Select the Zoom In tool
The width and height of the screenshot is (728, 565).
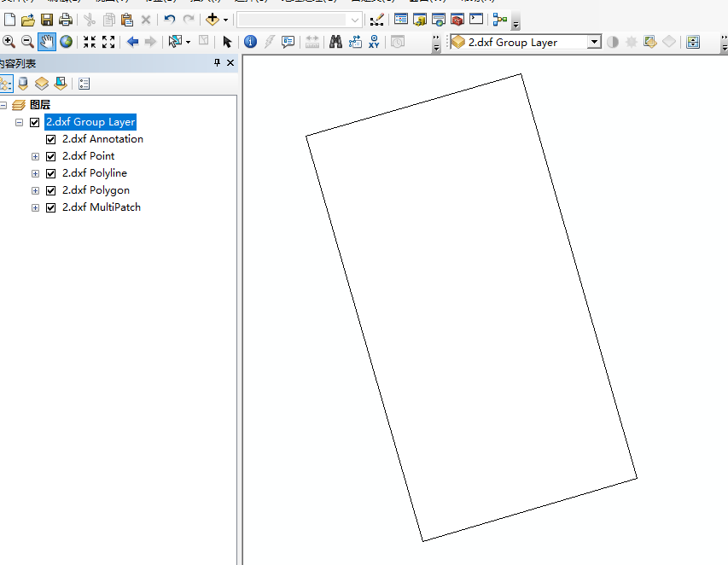pos(9,42)
